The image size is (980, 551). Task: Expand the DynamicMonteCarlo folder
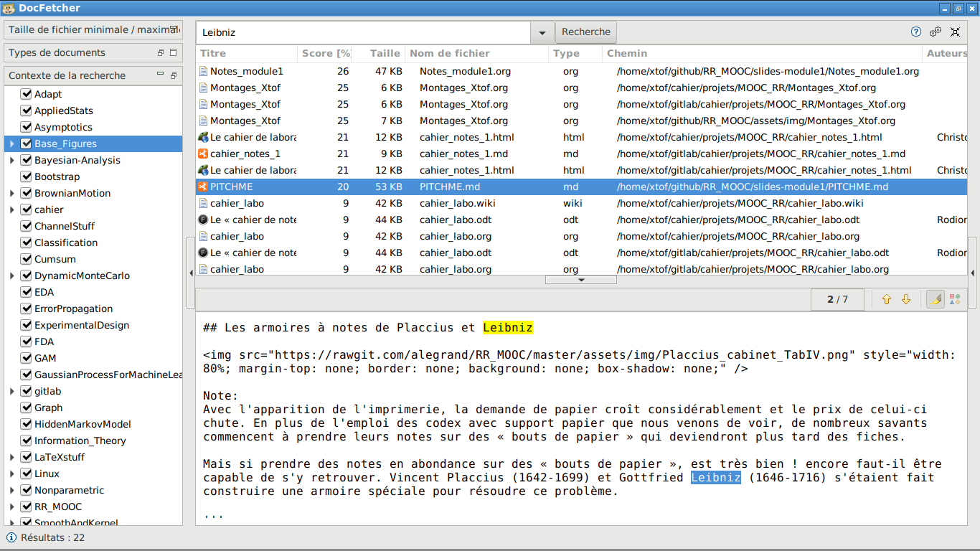(12, 275)
